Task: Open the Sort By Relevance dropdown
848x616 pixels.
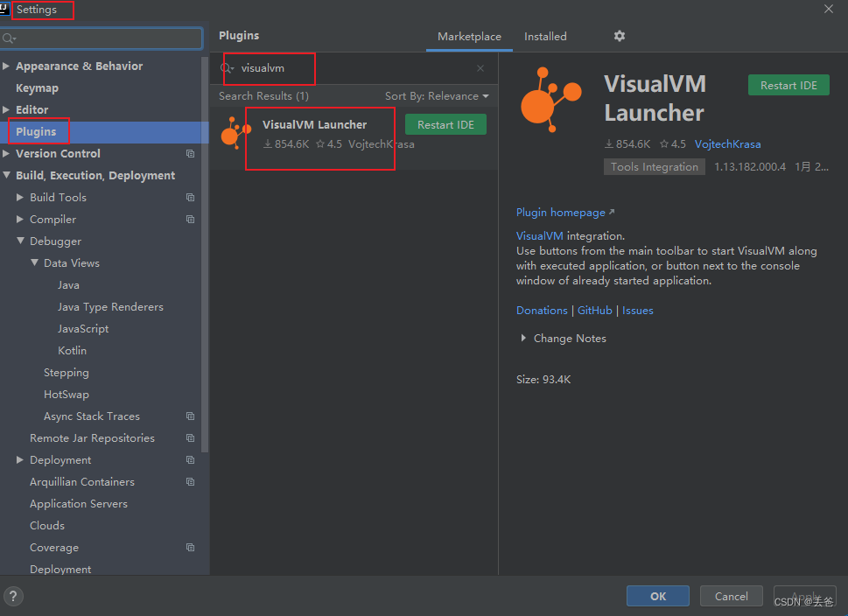Action: pyautogui.click(x=437, y=96)
